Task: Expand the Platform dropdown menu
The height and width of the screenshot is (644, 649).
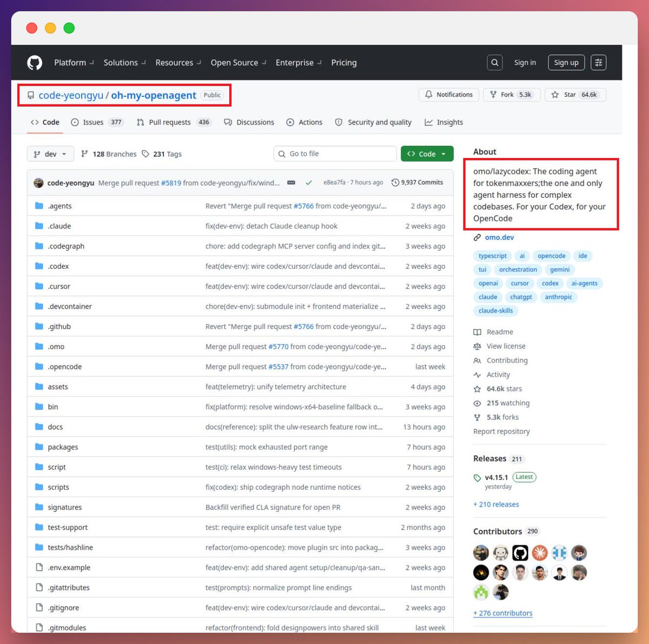Action: click(x=74, y=63)
